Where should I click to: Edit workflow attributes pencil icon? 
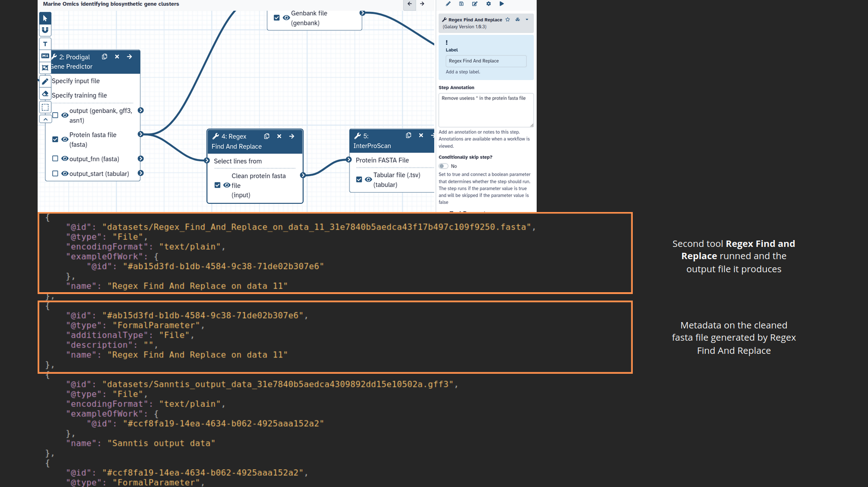448,4
